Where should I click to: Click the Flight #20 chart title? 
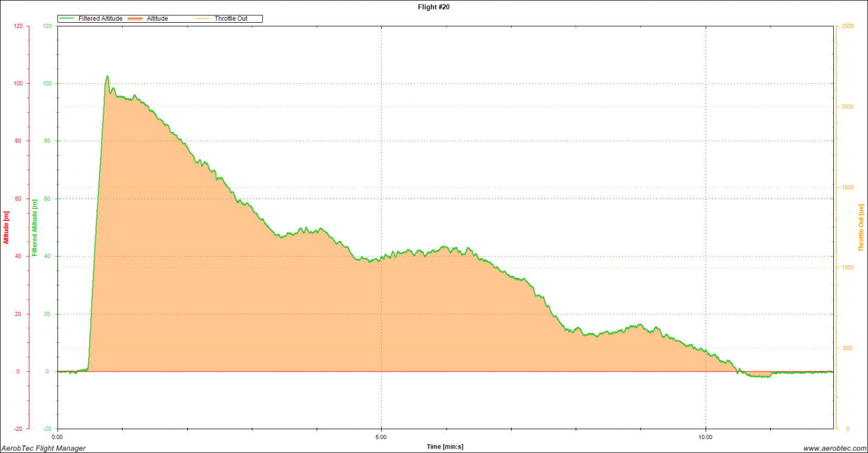(x=433, y=7)
